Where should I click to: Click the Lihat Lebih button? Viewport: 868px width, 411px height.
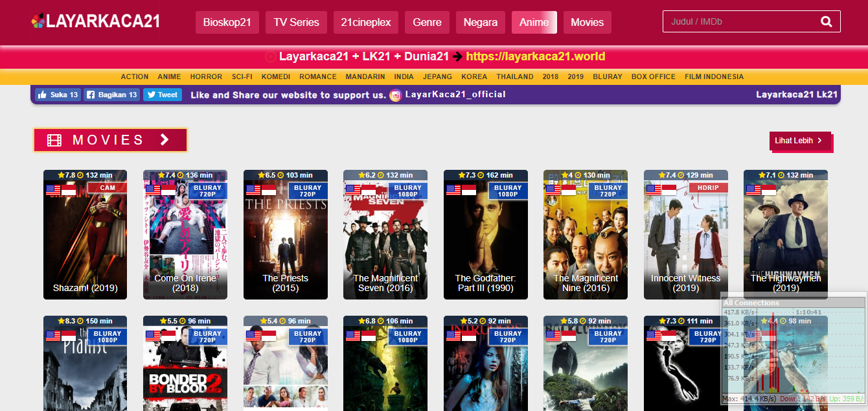click(800, 141)
